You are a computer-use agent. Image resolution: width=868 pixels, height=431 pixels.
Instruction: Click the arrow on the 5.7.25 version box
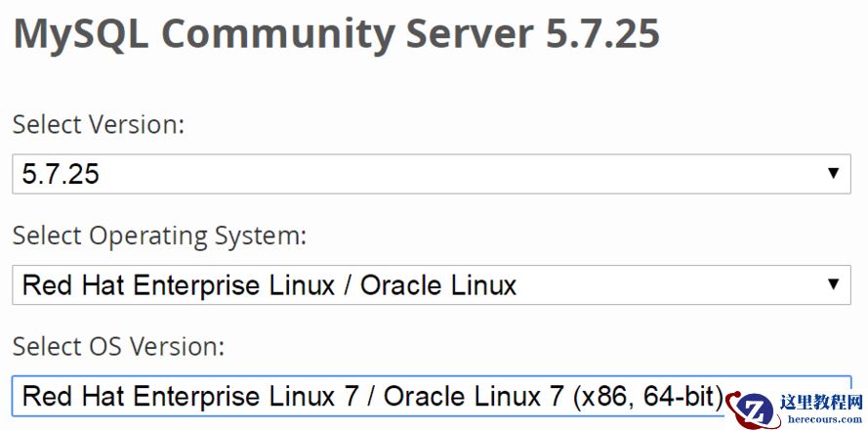click(x=833, y=174)
